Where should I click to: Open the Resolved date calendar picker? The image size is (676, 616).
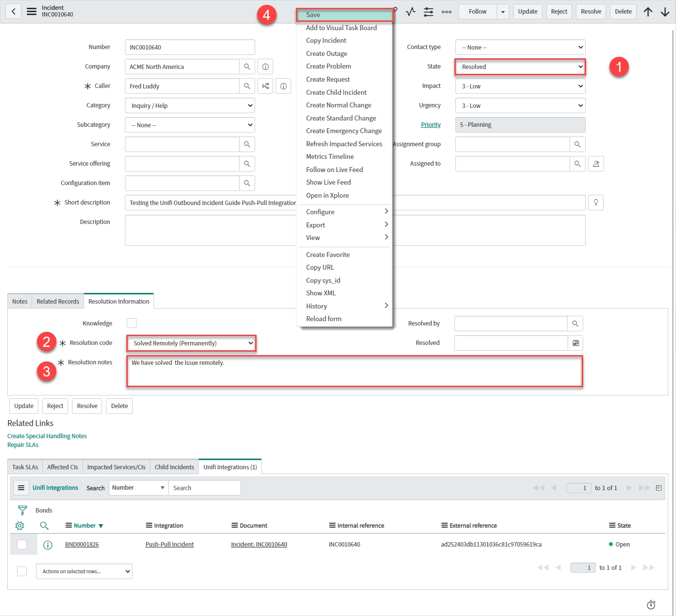575,343
